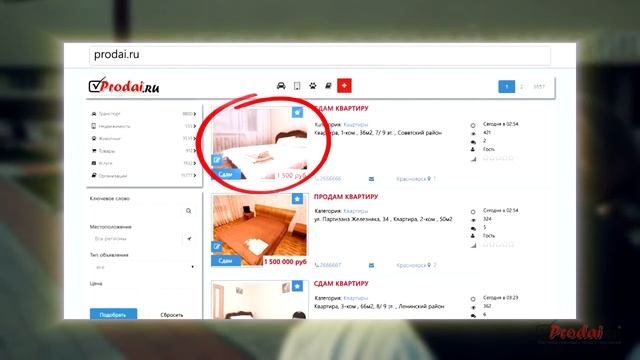Star the 3-ком Ленинский район listing as favorite
The width and height of the screenshot is (640, 360).
tap(297, 286)
